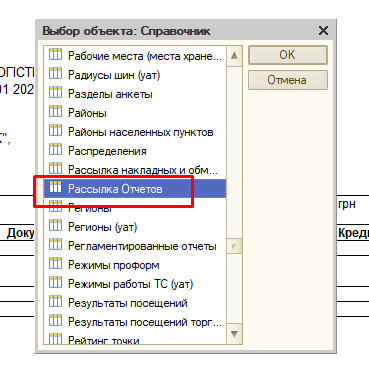Cancel the dialog with Отмена
The image size is (369, 369).
[288, 80]
